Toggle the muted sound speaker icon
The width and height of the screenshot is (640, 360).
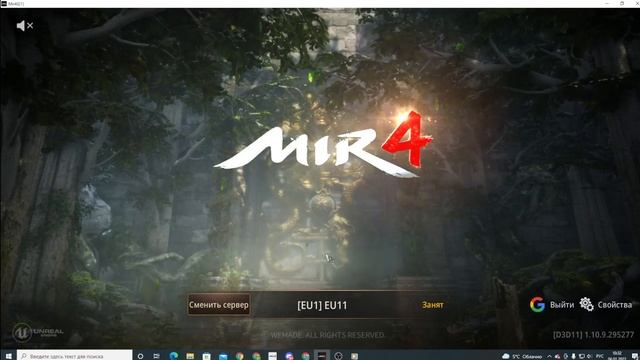pyautogui.click(x=24, y=26)
